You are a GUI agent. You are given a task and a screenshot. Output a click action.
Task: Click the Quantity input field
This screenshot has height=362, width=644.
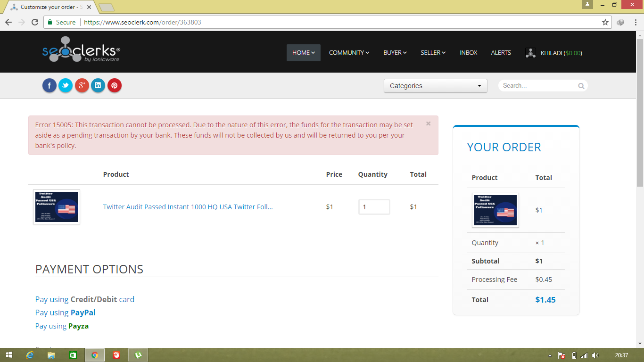click(374, 207)
